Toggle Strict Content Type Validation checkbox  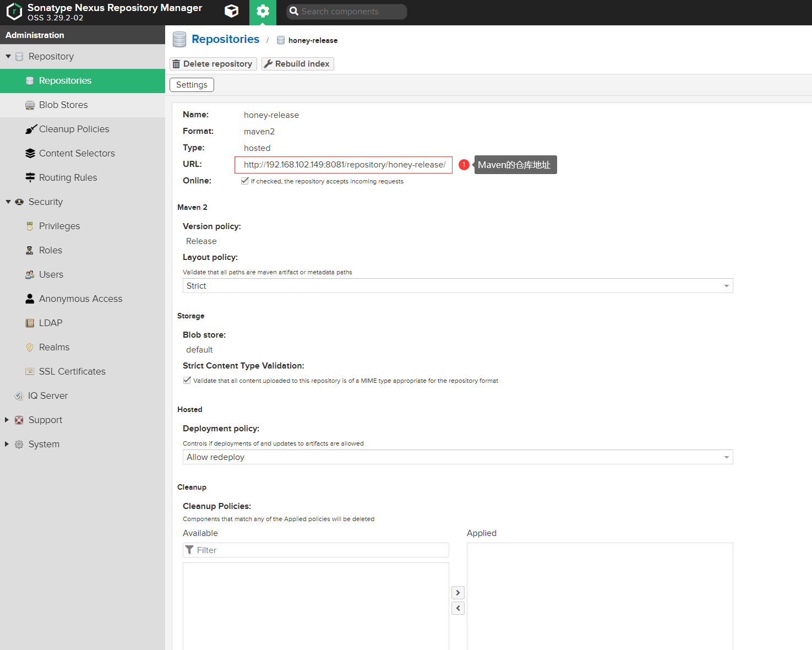[187, 380]
